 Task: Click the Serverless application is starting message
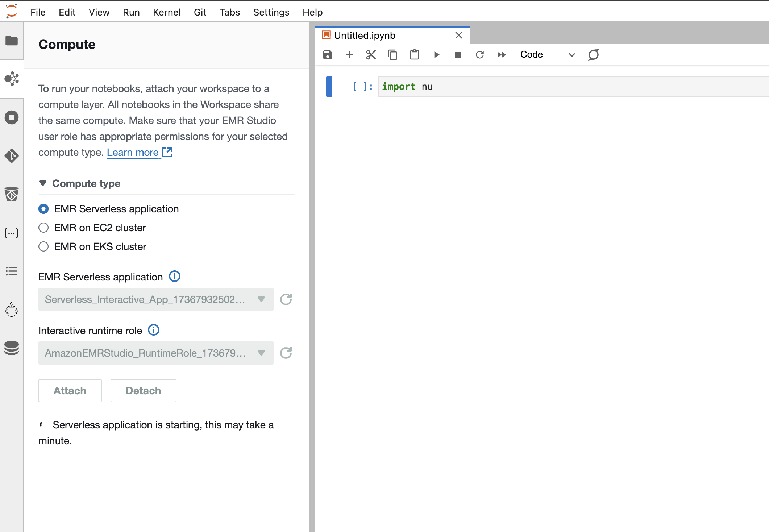click(156, 433)
